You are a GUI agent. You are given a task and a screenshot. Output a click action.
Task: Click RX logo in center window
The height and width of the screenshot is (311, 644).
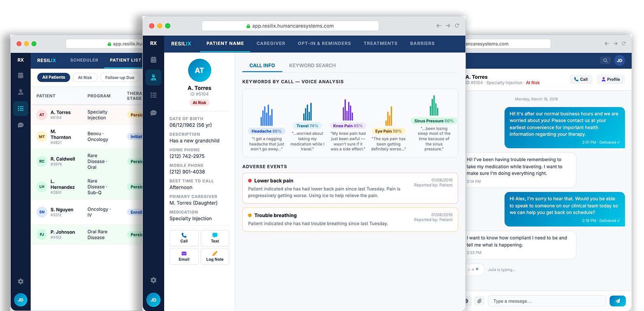click(153, 43)
